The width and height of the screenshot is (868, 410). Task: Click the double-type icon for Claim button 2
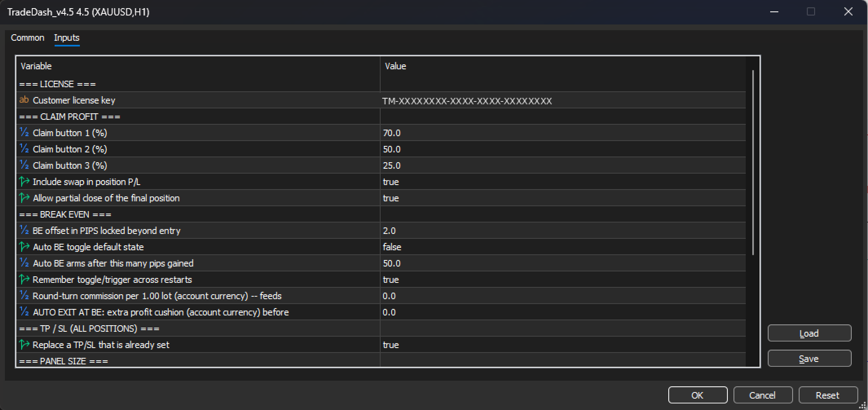coord(24,149)
